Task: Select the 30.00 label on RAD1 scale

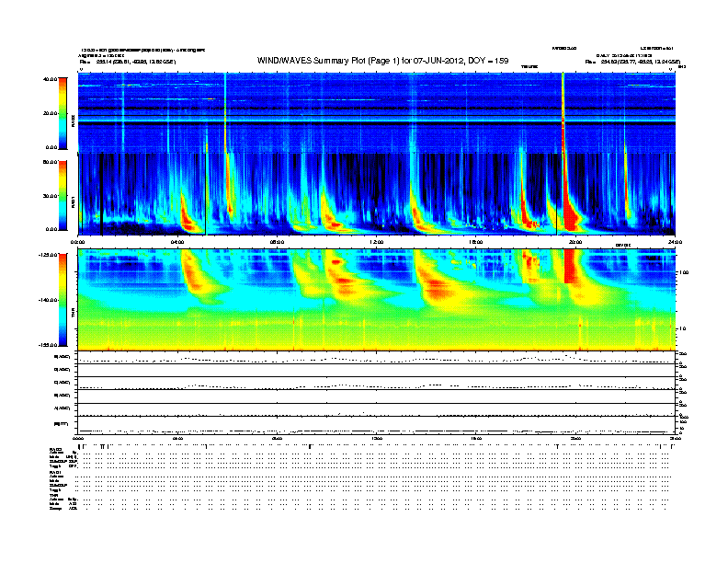Action: tap(50, 196)
